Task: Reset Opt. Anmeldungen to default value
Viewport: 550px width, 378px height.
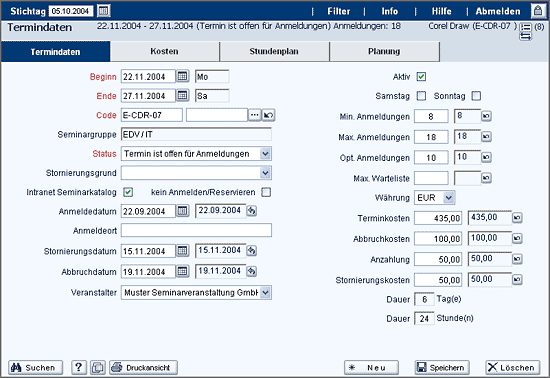Action: pyautogui.click(x=486, y=157)
